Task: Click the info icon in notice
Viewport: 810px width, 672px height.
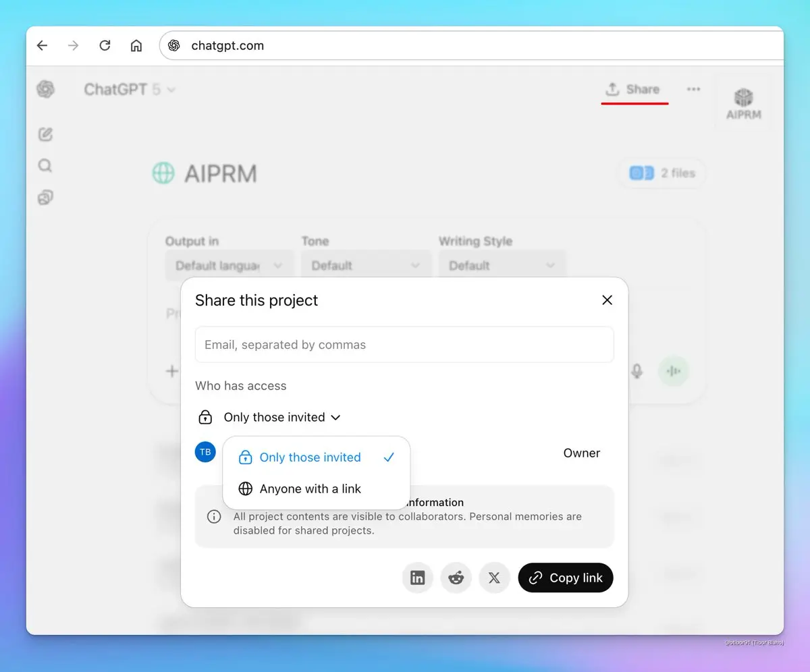Action: coord(214,517)
